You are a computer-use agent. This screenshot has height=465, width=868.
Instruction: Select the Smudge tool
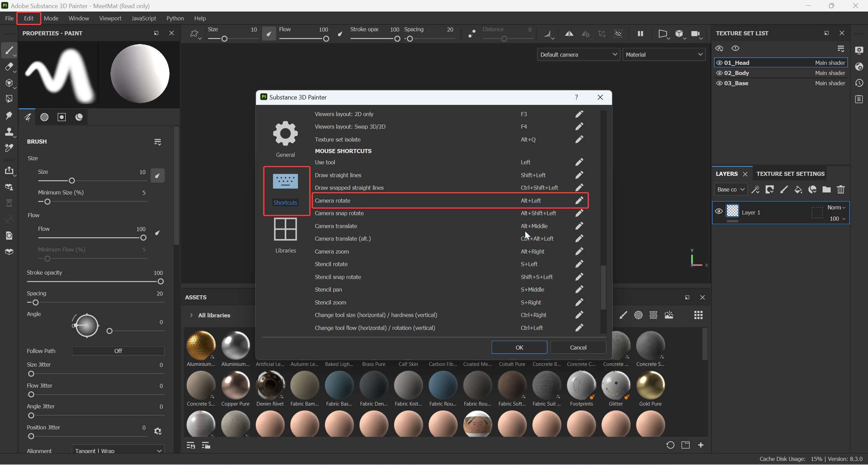[9, 116]
